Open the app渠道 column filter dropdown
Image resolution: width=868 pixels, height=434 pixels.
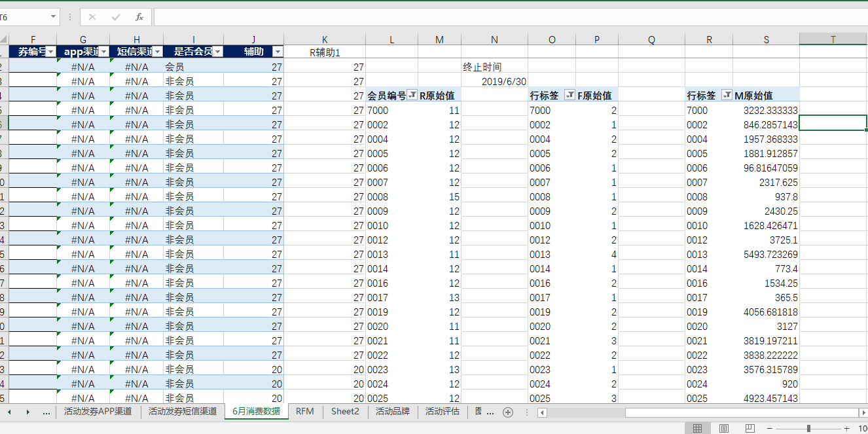(x=104, y=52)
